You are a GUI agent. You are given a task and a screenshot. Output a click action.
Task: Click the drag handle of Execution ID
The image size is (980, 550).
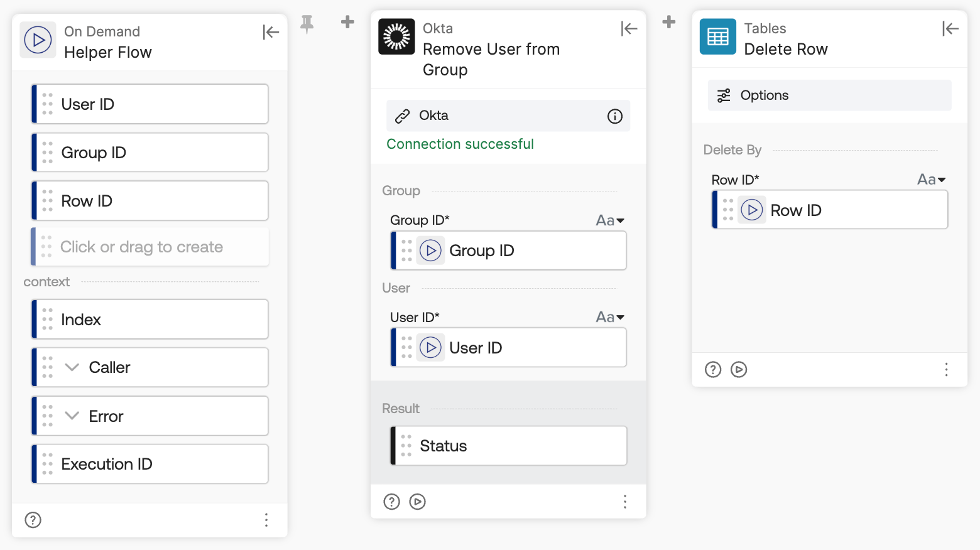(47, 464)
